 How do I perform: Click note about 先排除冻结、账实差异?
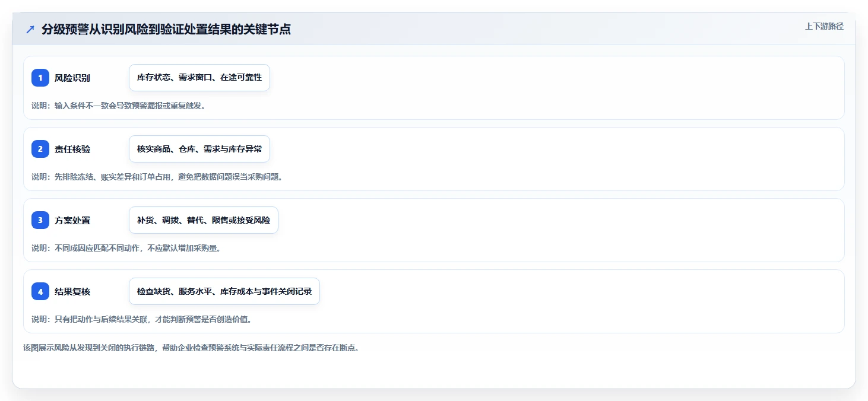157,177
